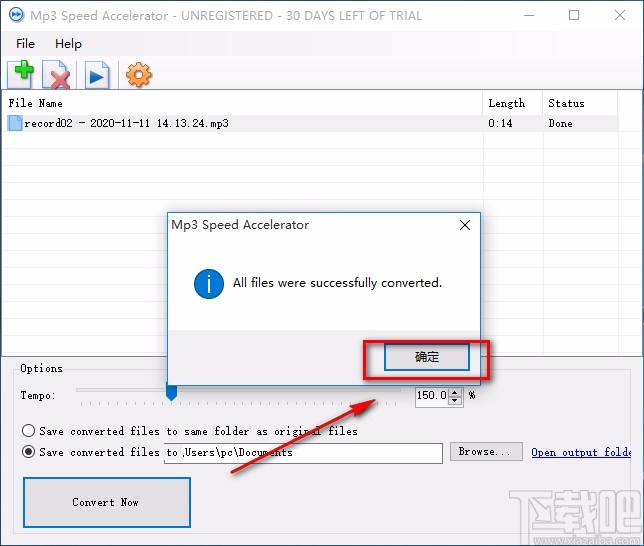This screenshot has width=644, height=546.
Task: Select Save converted files to custom folder option
Action: pos(28,452)
